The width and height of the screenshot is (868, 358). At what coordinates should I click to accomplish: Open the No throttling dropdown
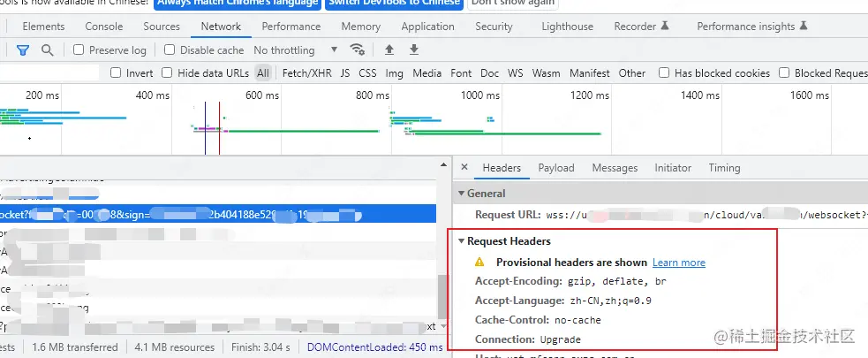(295, 50)
